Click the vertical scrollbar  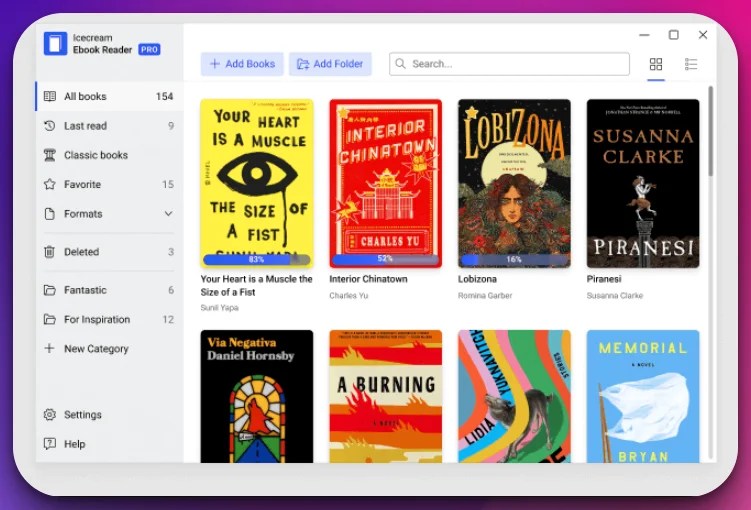pyautogui.click(x=711, y=132)
